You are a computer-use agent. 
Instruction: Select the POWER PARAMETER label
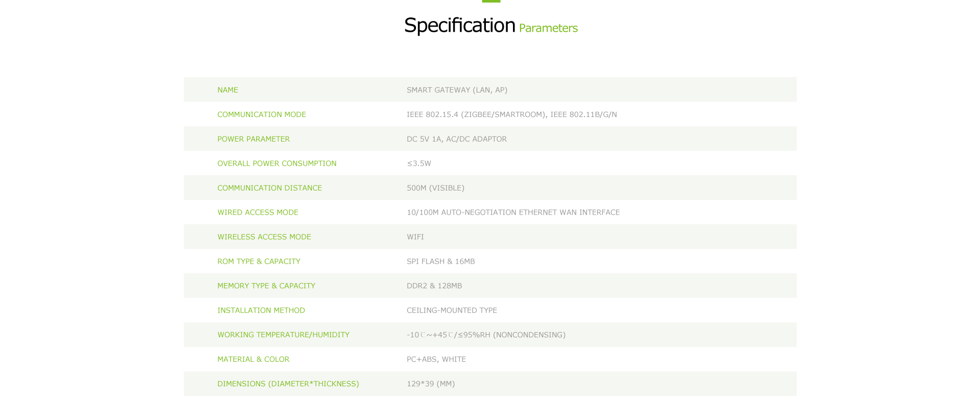tap(254, 139)
